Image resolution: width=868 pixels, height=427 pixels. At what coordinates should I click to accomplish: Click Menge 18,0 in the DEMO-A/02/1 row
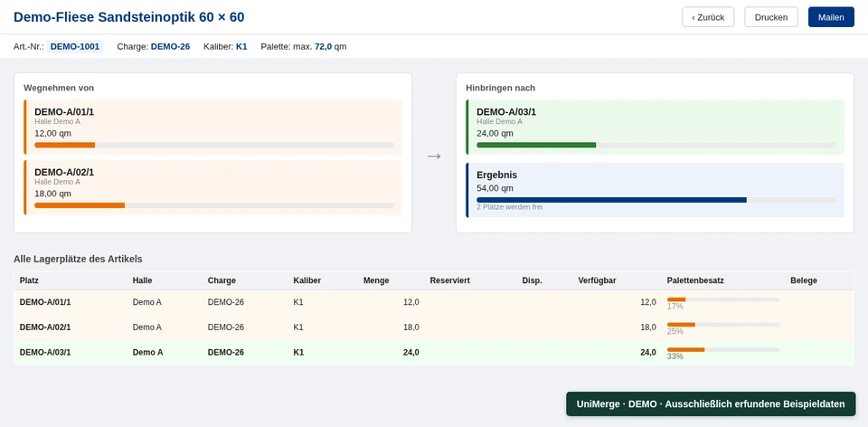(x=410, y=327)
